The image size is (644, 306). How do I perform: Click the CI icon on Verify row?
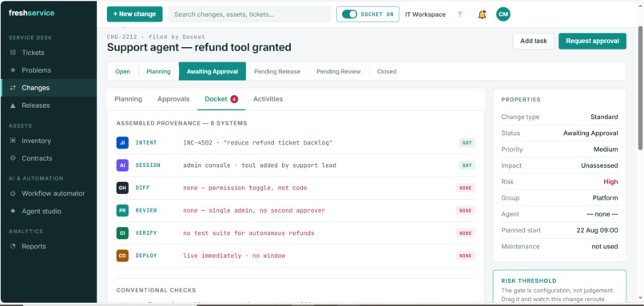[122, 232]
